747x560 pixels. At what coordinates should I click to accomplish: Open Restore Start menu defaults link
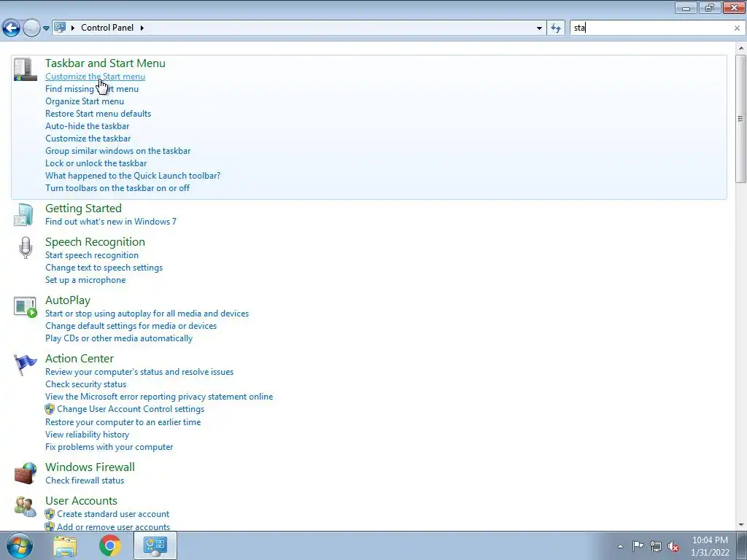pyautogui.click(x=98, y=114)
